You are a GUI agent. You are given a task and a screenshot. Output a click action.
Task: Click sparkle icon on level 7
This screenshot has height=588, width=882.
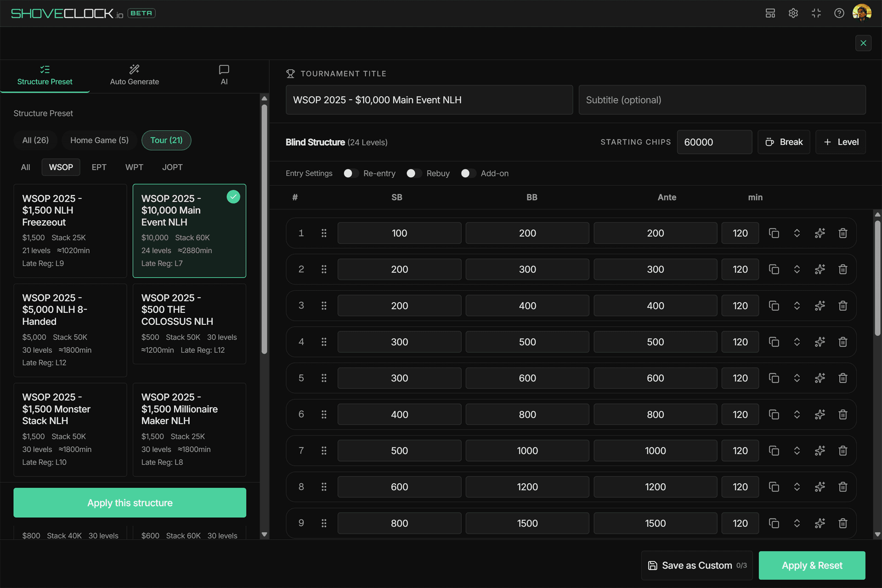point(820,451)
